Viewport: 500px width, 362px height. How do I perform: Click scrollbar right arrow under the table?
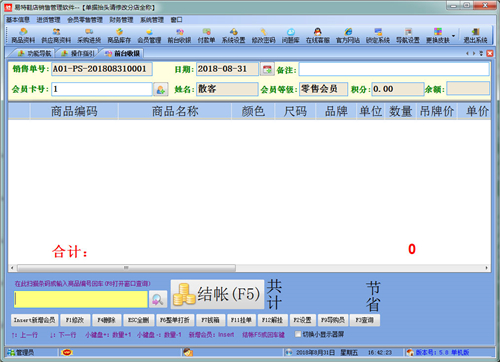487,268
